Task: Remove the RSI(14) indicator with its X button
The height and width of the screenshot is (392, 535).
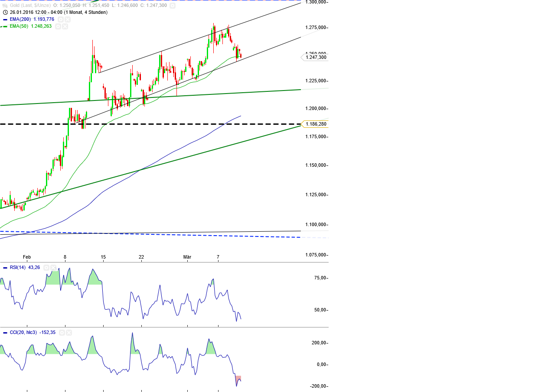Action: [53, 267]
